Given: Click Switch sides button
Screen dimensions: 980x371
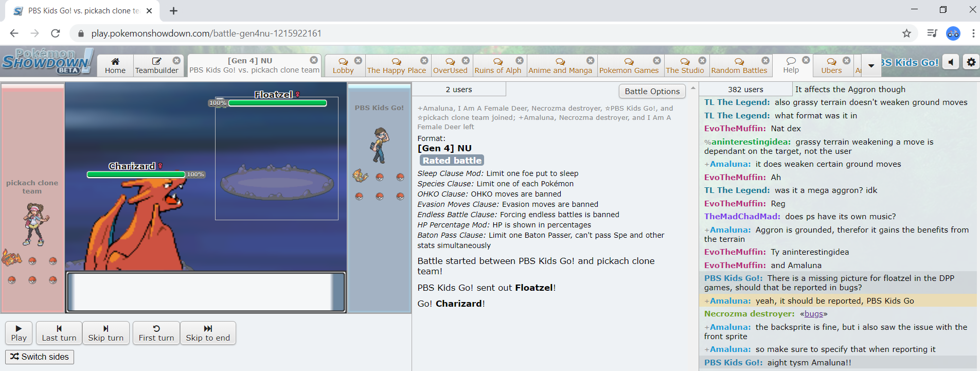Looking at the screenshot, I should coord(40,357).
